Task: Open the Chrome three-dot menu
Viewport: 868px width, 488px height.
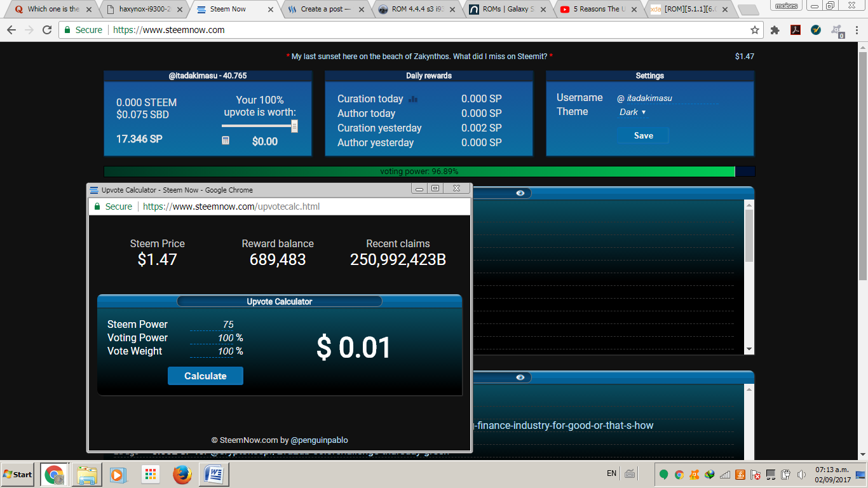Action: (857, 30)
